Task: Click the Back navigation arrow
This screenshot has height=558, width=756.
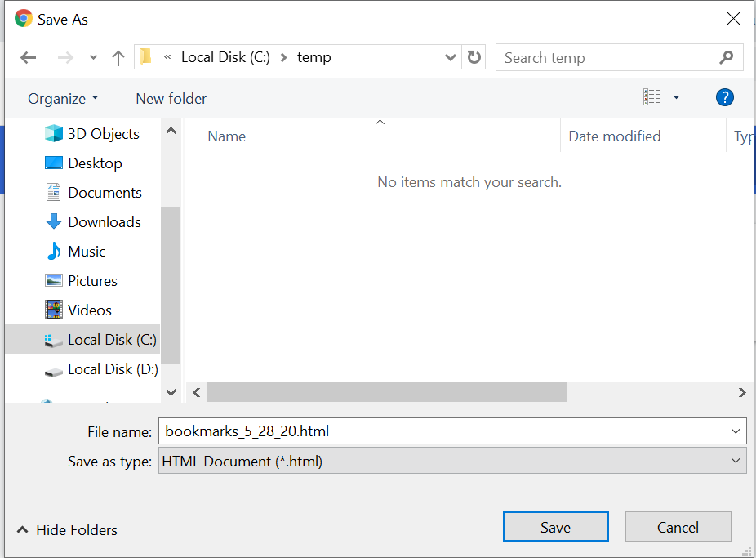Action: (29, 58)
